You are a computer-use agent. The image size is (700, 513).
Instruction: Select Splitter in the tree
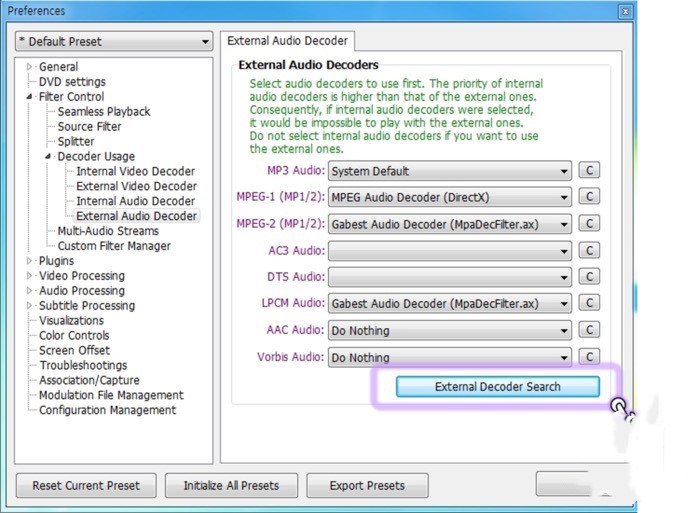tap(76, 142)
